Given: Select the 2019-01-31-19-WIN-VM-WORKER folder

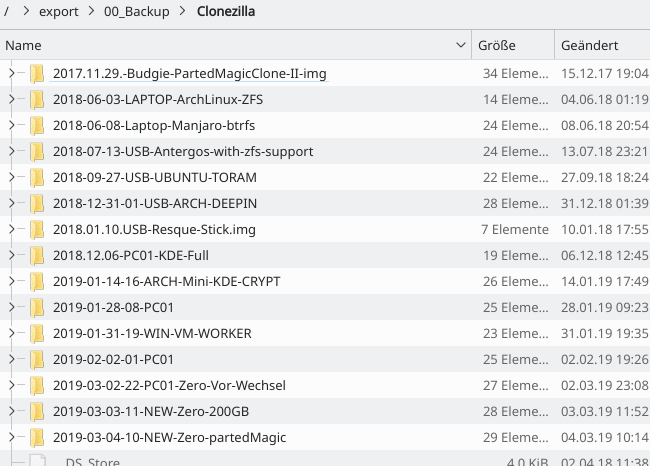Looking at the screenshot, I should (152, 334).
